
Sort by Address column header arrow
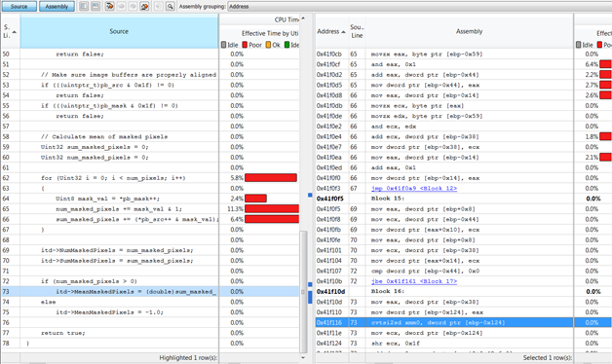[343, 31]
